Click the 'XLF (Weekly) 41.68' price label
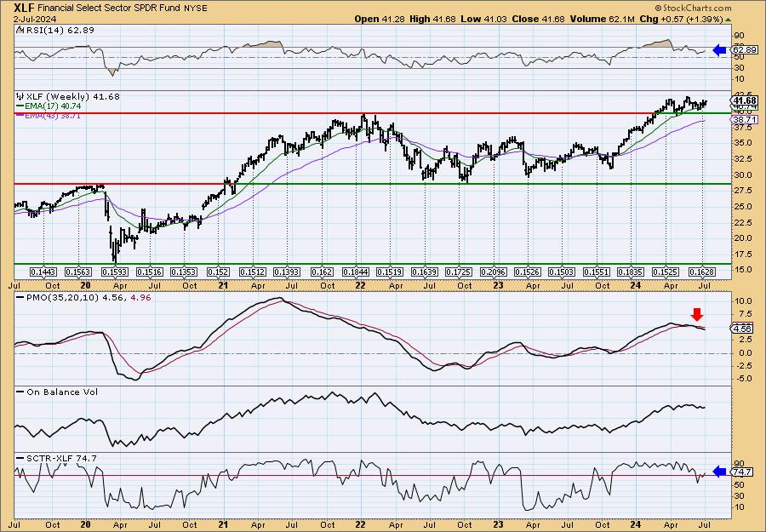This screenshot has width=766, height=532. pos(73,97)
